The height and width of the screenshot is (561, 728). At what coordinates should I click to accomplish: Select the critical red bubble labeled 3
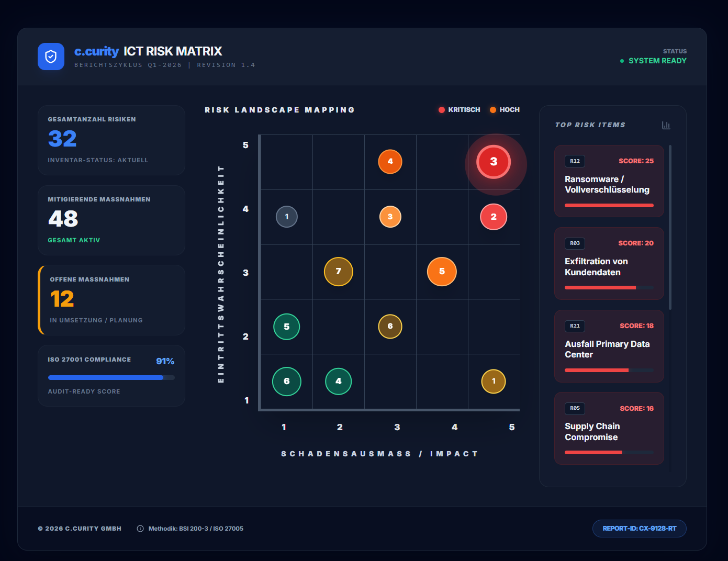click(494, 162)
